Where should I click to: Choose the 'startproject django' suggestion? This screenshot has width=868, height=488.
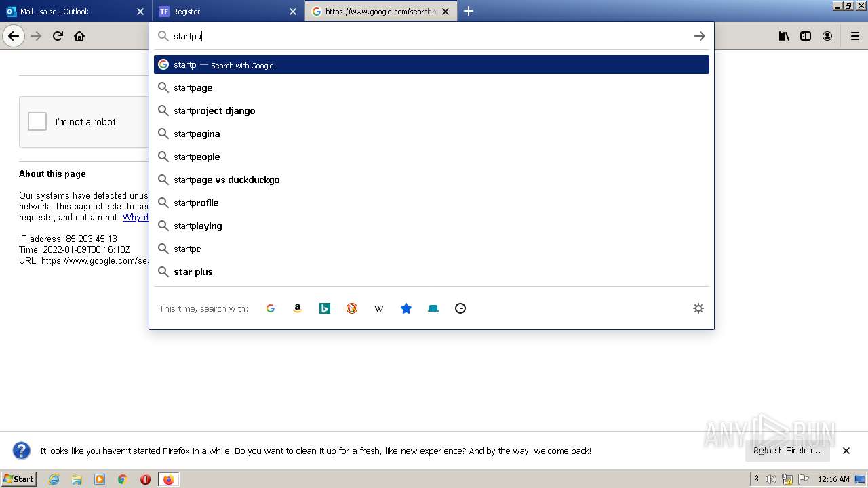pos(431,110)
